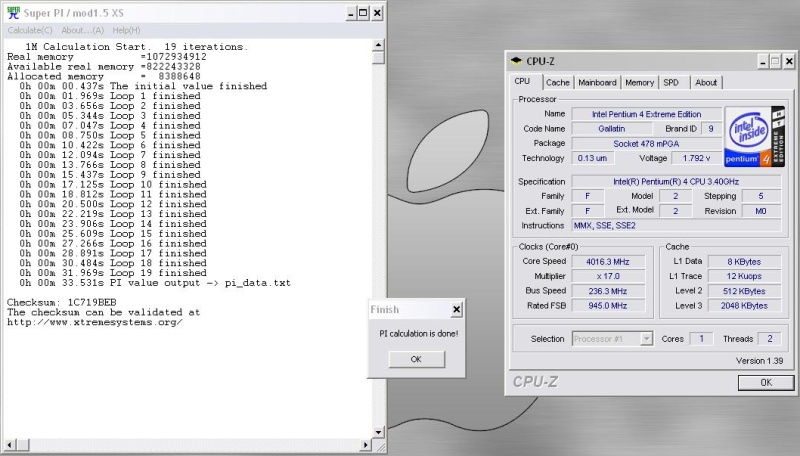Click the Level 2 cache value '512 KBytes'
Viewport: 800px width, 456px height.
tap(744, 291)
